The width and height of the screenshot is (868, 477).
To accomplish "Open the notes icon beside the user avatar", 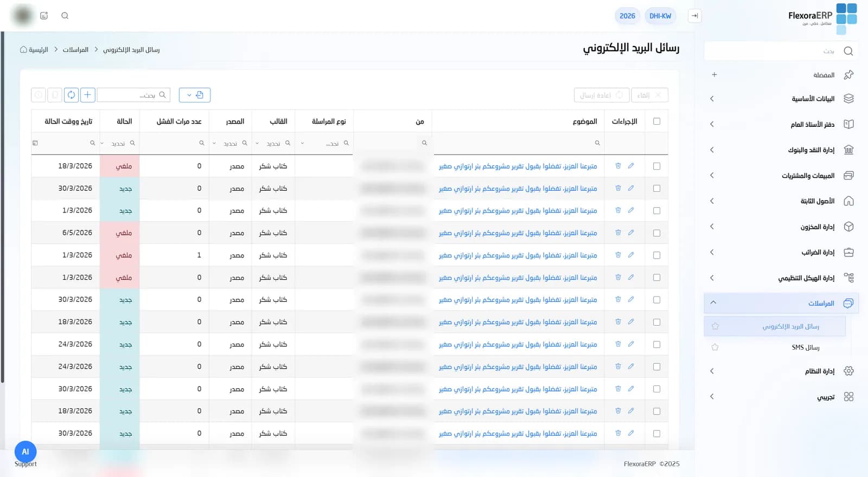I will [44, 16].
